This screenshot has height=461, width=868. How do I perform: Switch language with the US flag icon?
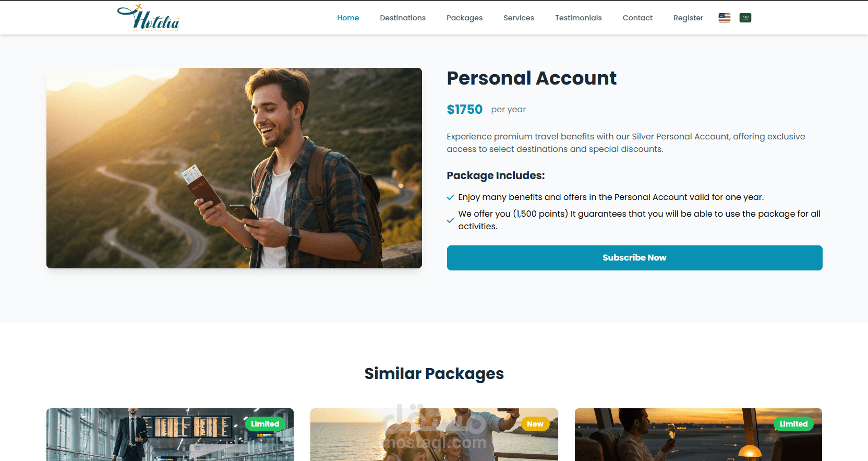(x=725, y=18)
